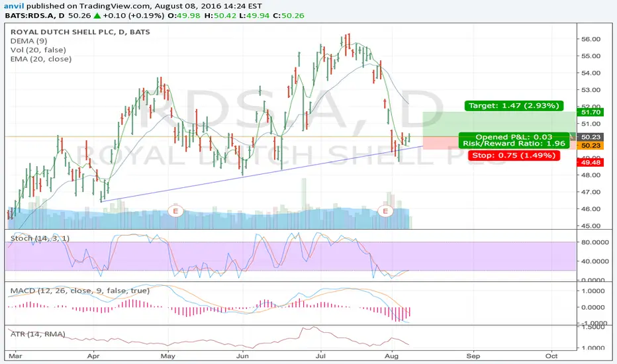
Task: Click the 46.00 price axis label
Action: (x=591, y=209)
